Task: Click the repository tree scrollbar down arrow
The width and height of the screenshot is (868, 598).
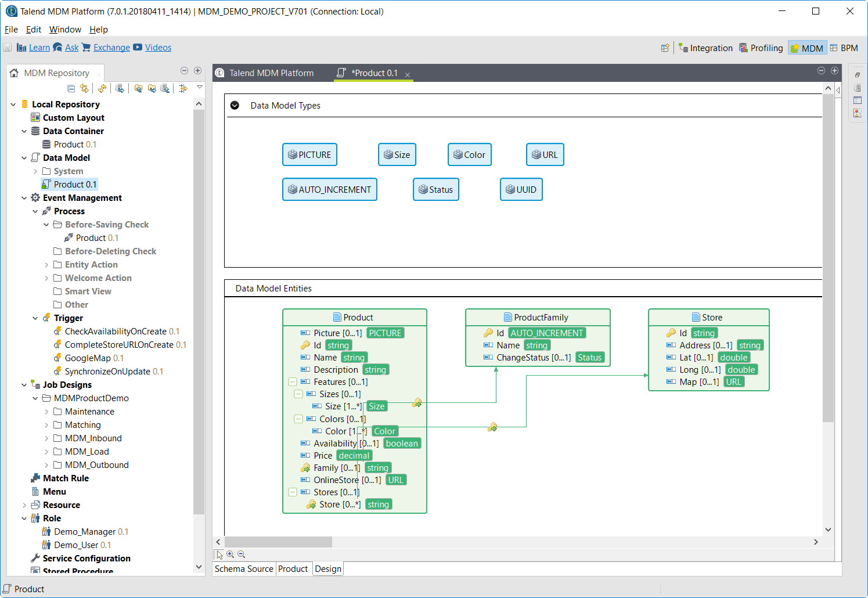Action: click(x=199, y=567)
